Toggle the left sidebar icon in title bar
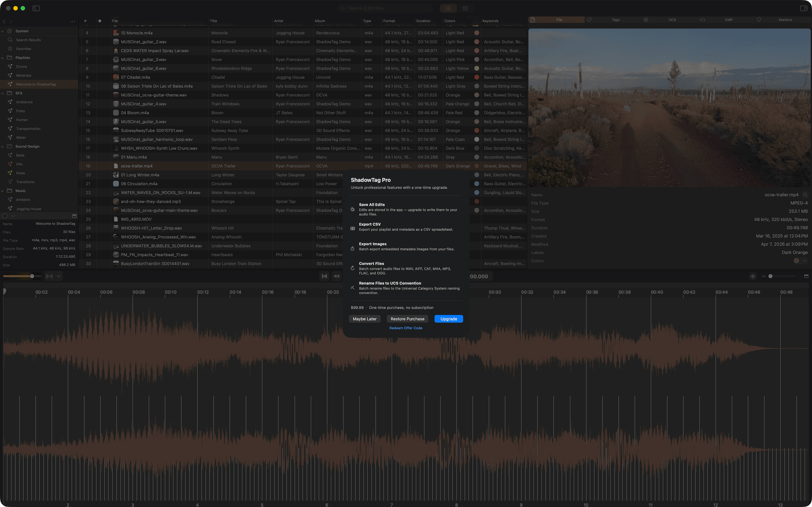812x507 pixels. click(36, 8)
